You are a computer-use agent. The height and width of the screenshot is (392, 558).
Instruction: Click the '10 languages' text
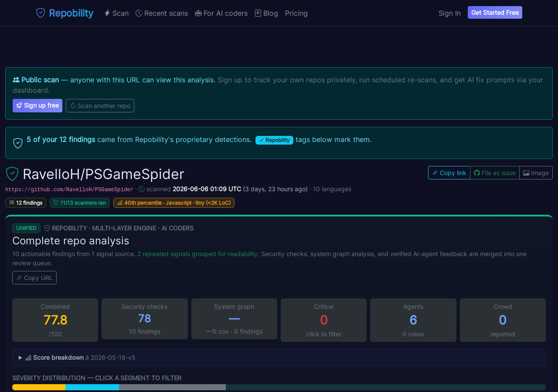[x=332, y=189]
